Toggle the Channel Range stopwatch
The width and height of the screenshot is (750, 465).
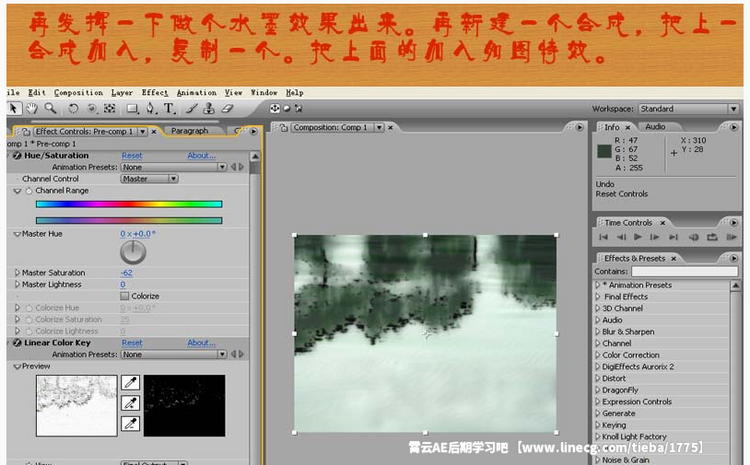29,191
